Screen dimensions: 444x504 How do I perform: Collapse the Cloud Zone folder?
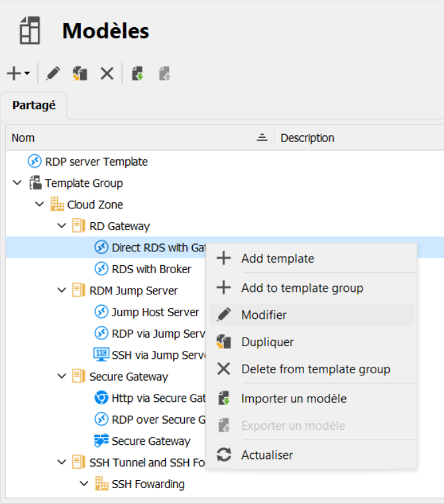[39, 204]
